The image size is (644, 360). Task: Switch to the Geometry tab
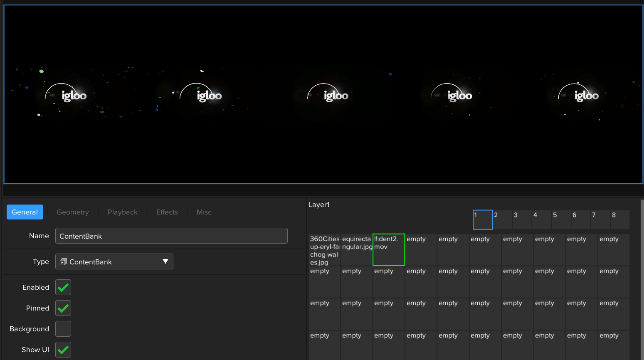point(73,212)
